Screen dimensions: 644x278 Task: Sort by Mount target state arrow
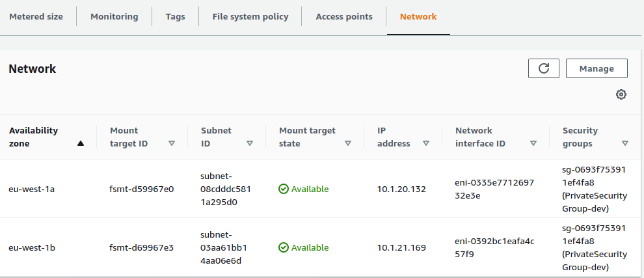pos(348,144)
